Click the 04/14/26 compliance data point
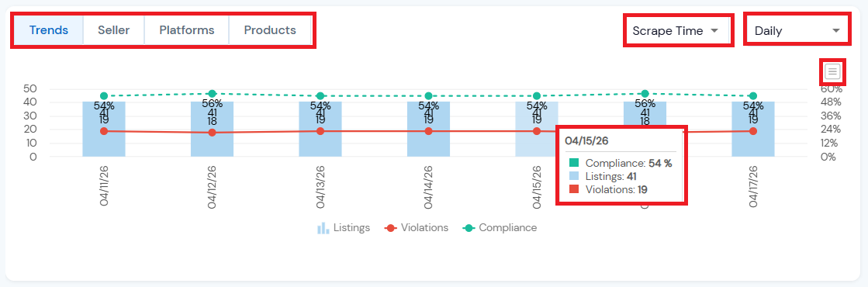Viewport: 868px width, 287px height. click(x=428, y=96)
